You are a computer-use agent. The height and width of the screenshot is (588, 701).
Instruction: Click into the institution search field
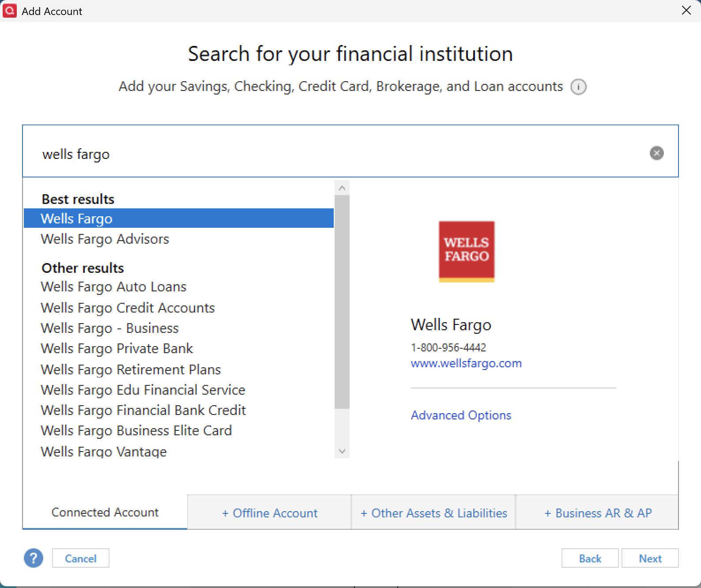click(335, 154)
